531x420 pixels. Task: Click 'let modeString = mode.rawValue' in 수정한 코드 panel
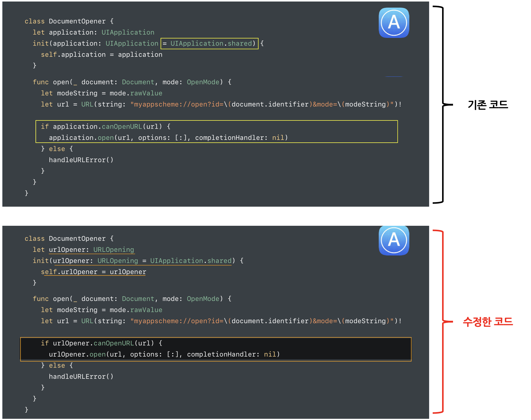[x=102, y=310]
